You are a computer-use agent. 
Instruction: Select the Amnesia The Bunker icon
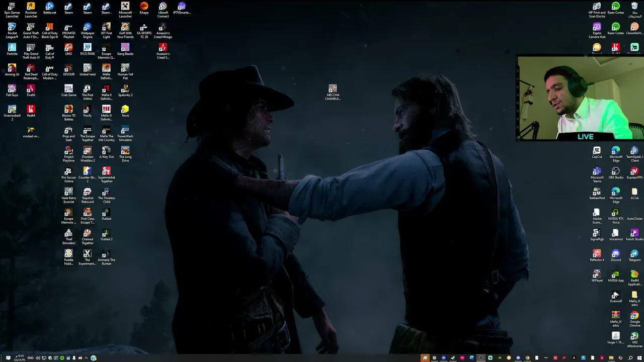click(x=106, y=257)
